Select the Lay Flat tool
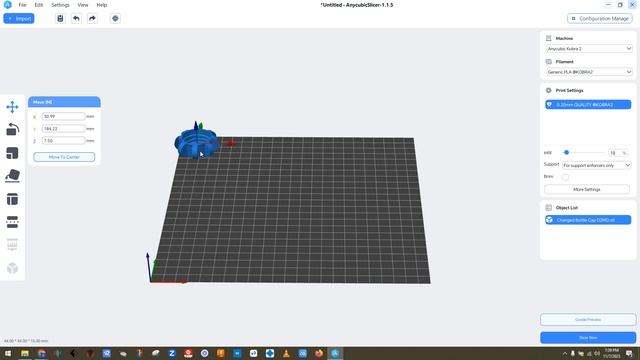 [x=12, y=176]
